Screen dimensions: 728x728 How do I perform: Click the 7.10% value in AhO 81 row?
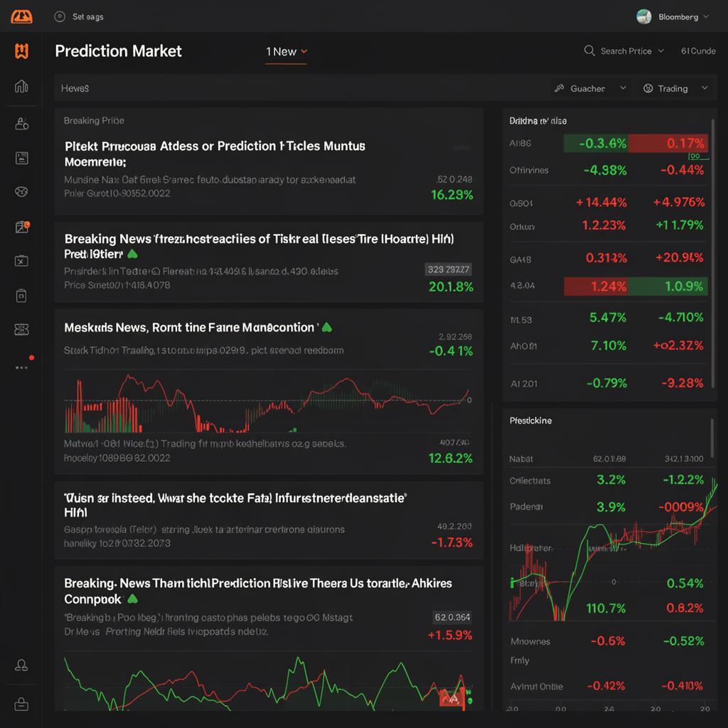tap(609, 346)
